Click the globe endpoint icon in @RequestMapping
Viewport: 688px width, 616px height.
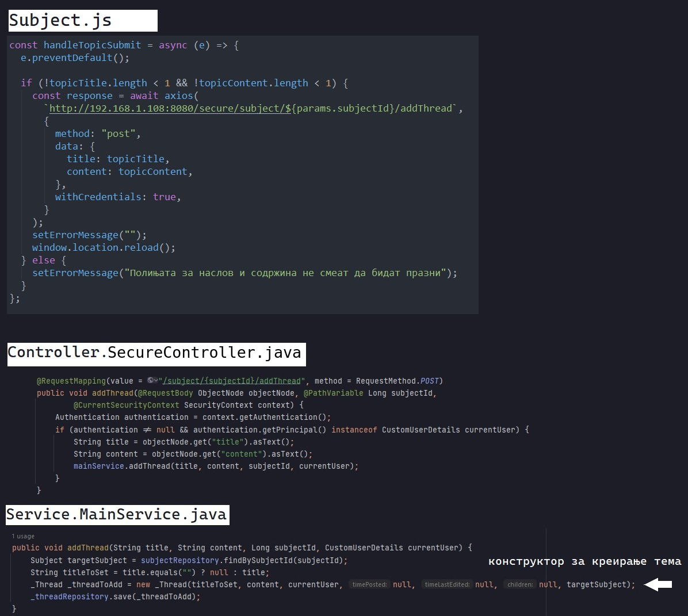point(151,381)
